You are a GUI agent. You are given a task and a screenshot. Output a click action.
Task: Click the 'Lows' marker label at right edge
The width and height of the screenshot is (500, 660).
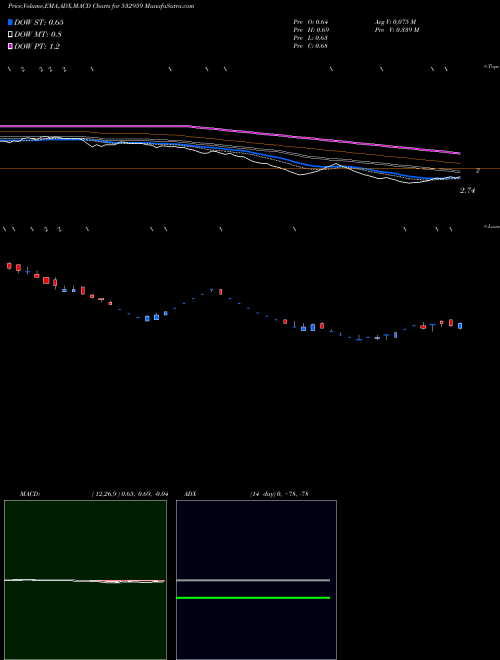click(x=492, y=226)
